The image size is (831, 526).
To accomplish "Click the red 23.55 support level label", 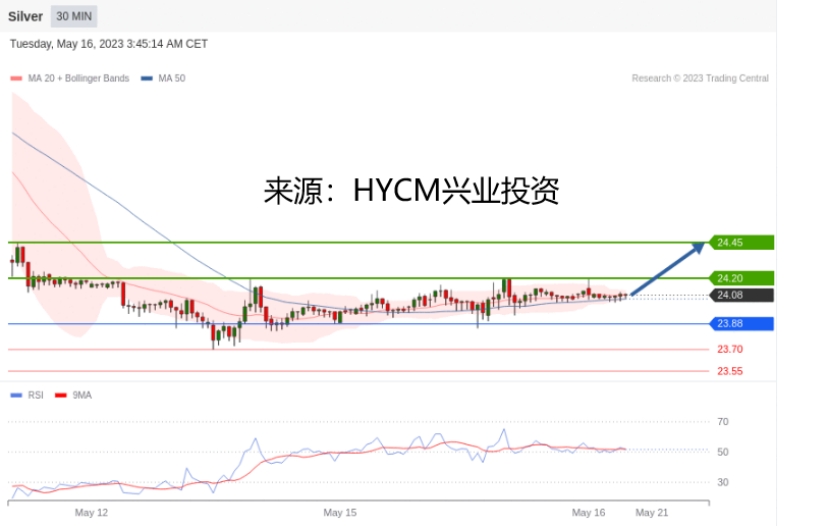I will (729, 371).
